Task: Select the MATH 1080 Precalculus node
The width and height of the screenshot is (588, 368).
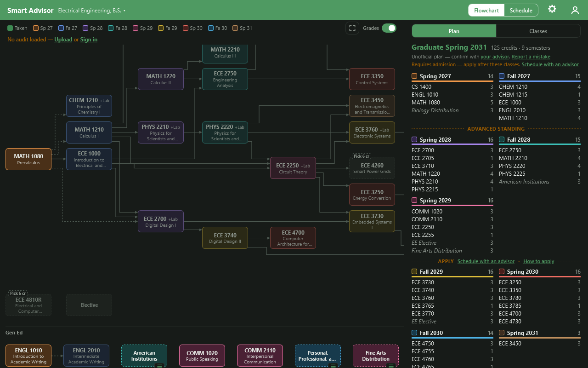Action: (28, 159)
